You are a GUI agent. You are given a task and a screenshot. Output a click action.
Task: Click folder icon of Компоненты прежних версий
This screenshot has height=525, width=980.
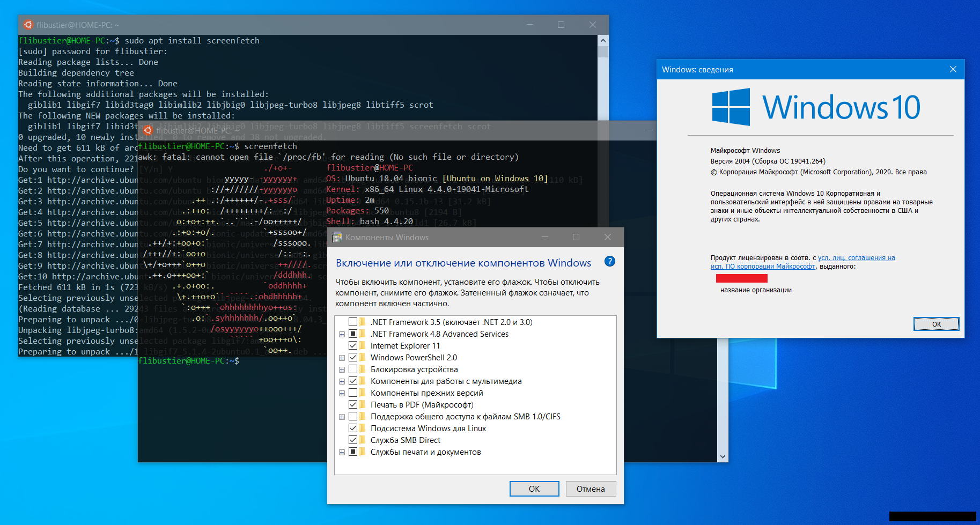point(363,393)
